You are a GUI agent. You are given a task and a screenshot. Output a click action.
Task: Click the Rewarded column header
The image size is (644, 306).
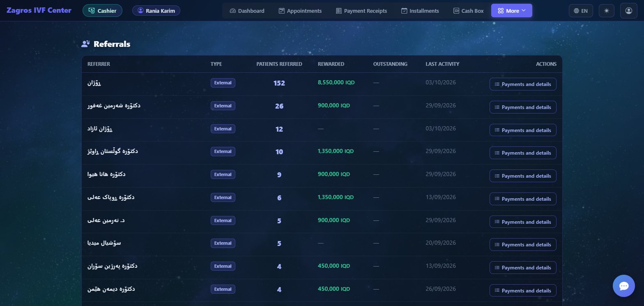tap(331, 64)
